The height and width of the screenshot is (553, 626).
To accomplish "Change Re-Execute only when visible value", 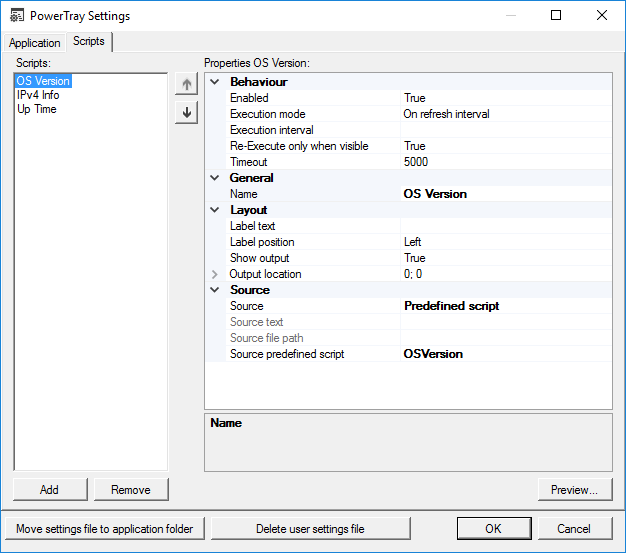I will (506, 146).
